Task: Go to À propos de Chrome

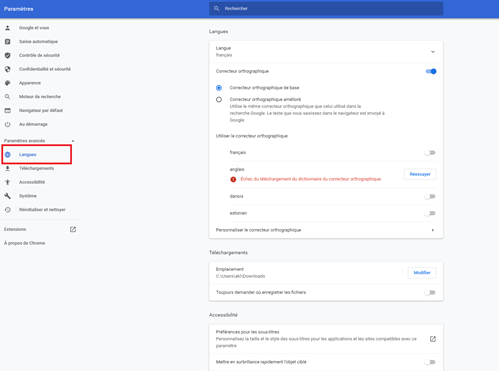Action: tap(25, 243)
